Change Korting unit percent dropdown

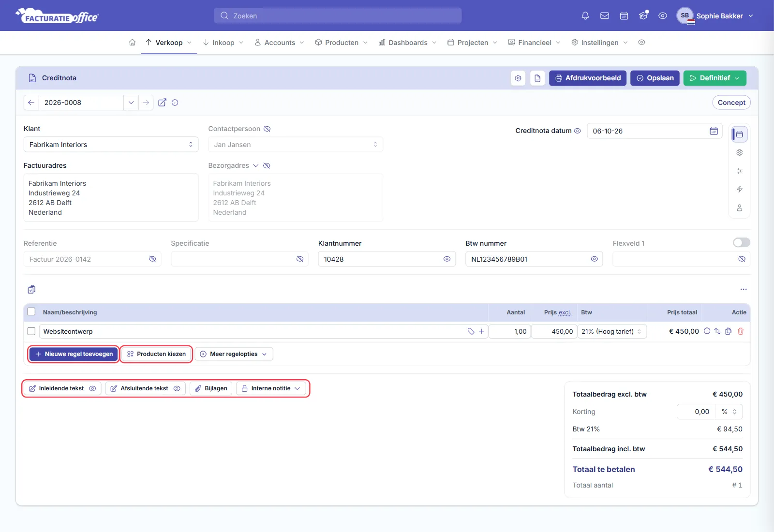click(x=729, y=412)
